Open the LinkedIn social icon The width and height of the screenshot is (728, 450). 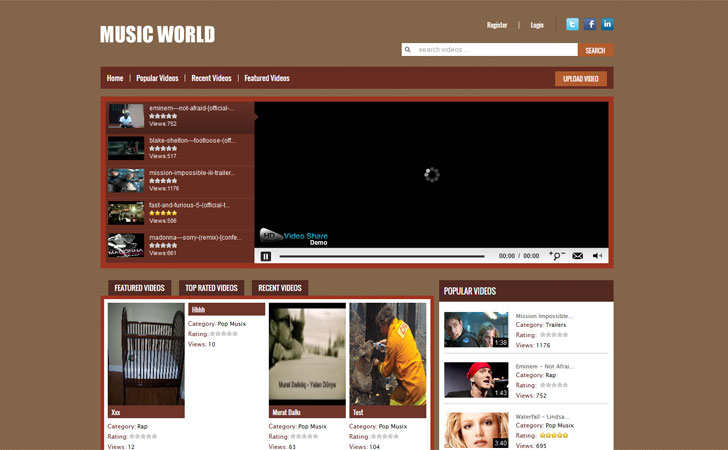pos(607,24)
